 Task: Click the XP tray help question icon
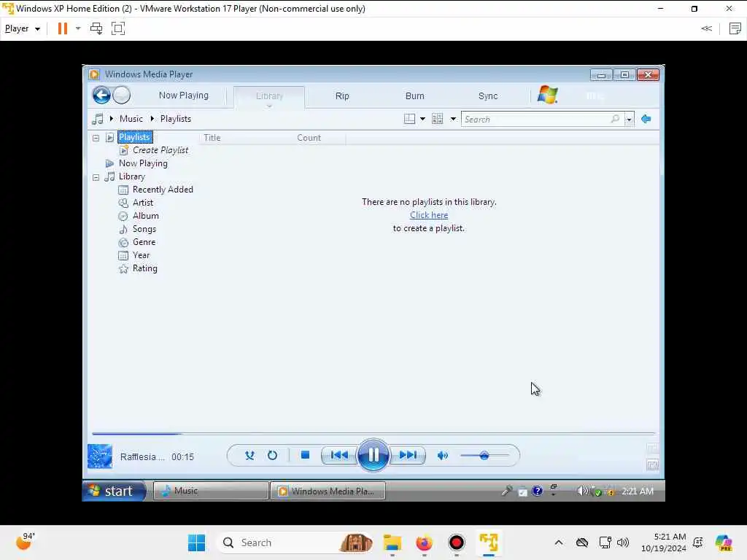point(537,491)
